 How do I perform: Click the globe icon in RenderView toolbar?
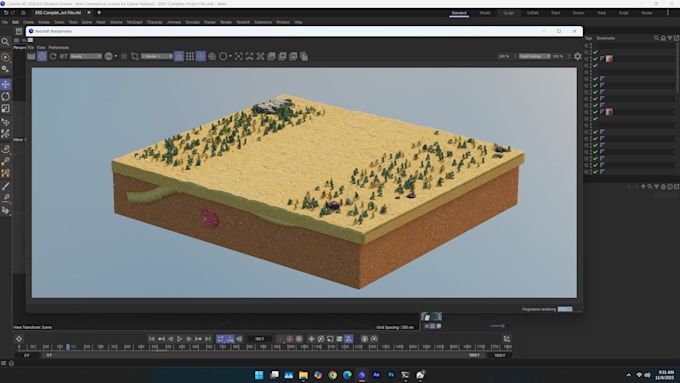108,56
